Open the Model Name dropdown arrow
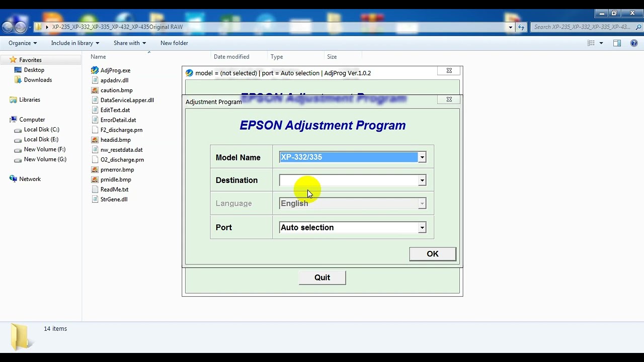 pos(422,157)
